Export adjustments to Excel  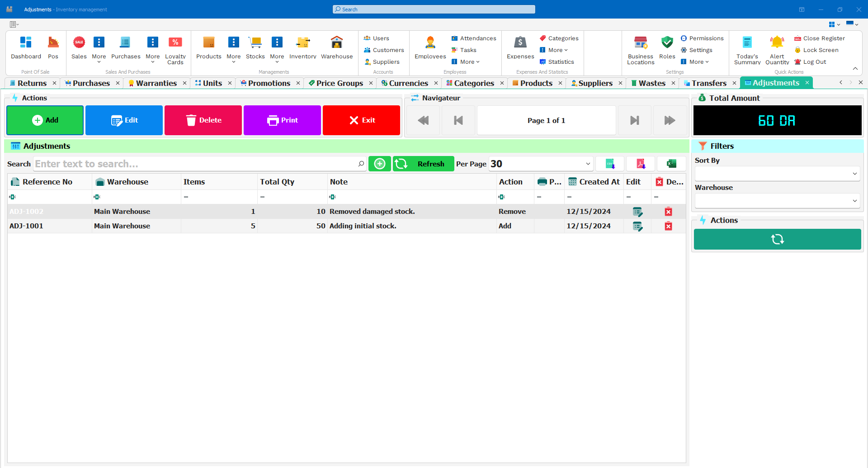click(671, 164)
